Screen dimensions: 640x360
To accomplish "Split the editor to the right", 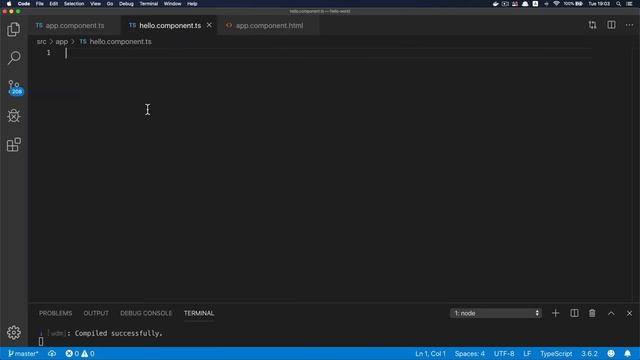I will click(611, 25).
